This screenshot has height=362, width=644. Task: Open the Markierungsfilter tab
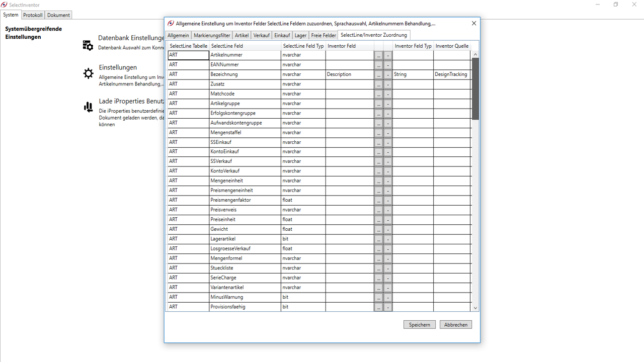tap(212, 36)
